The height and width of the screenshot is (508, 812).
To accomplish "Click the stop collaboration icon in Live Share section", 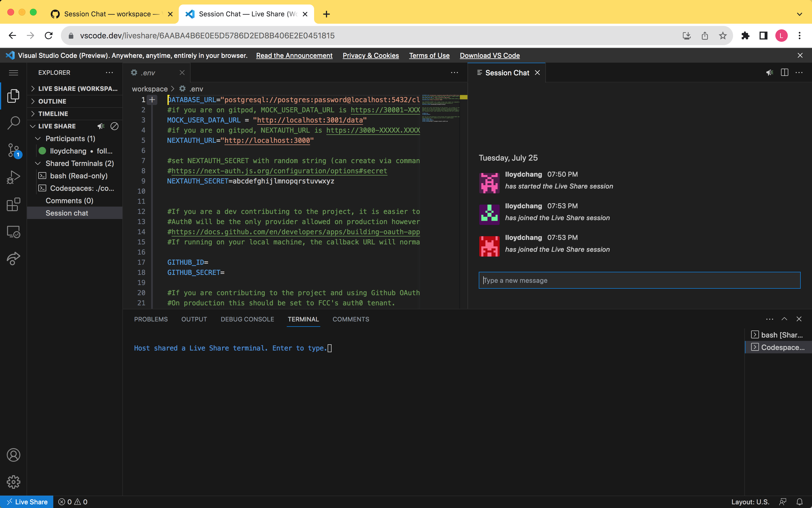I will [x=114, y=126].
